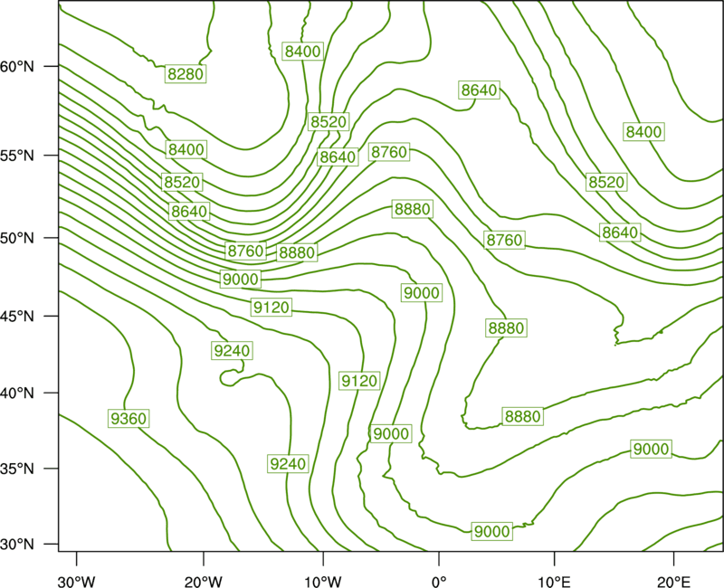
Task: Click the 9240 label near 35°N
Action: coord(288,463)
